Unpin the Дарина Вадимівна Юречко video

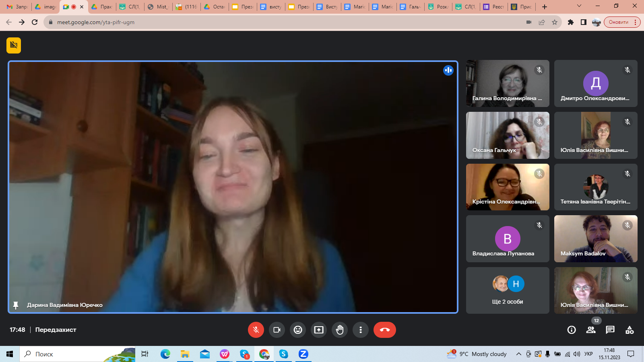point(16,305)
